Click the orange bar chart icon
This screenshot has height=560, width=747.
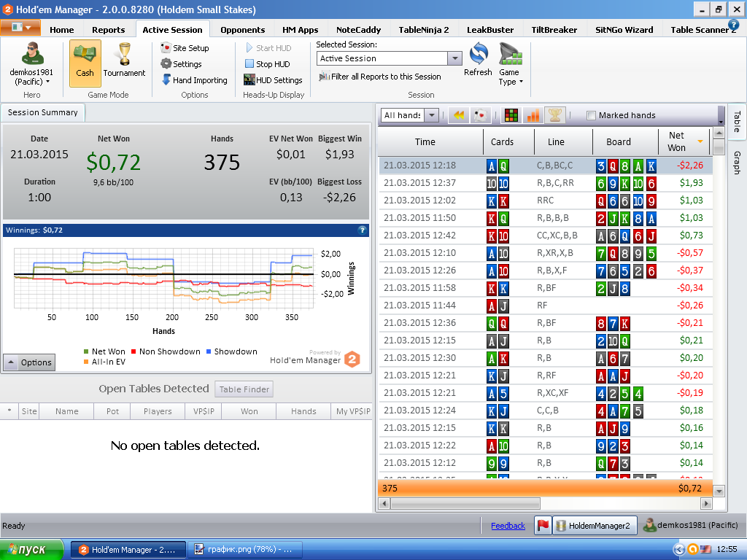[x=533, y=115]
